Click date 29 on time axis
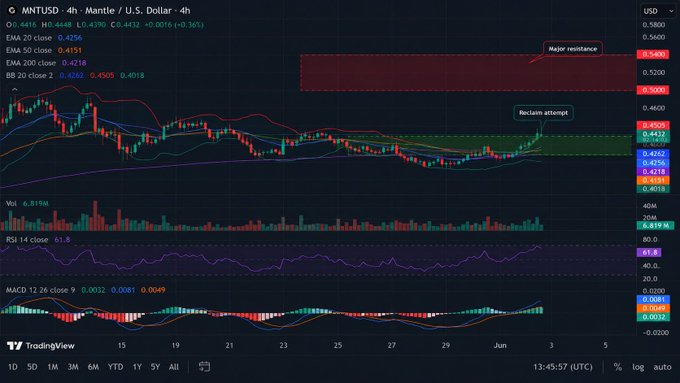This screenshot has width=680, height=383. pos(446,346)
